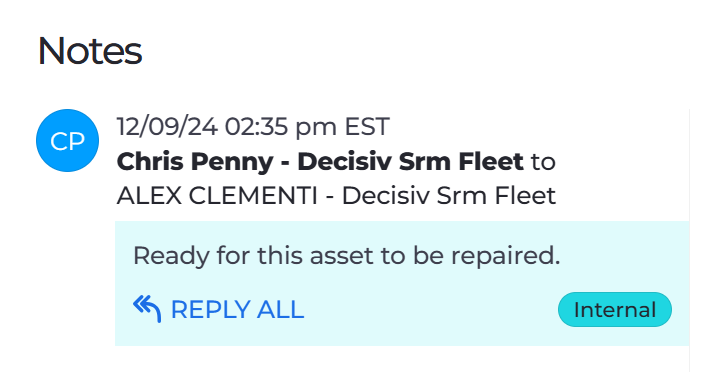Click the word 'repaired' in note
The width and height of the screenshot is (702, 384).
pyautogui.click(x=505, y=256)
